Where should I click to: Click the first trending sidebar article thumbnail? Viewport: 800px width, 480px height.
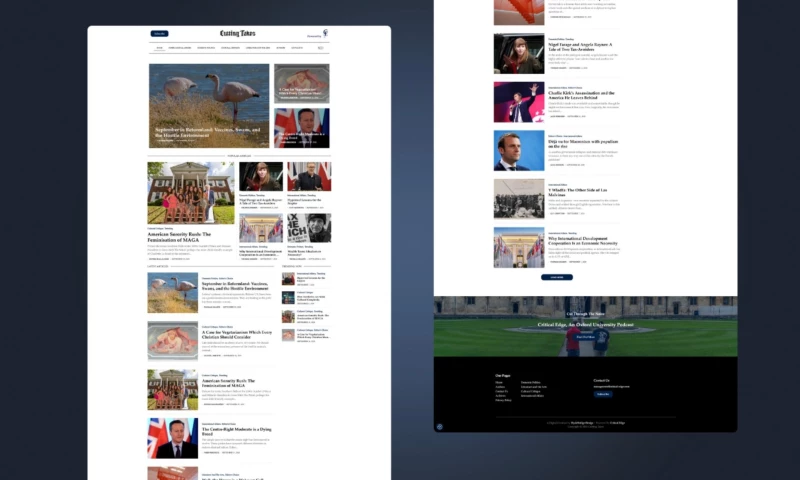288,279
